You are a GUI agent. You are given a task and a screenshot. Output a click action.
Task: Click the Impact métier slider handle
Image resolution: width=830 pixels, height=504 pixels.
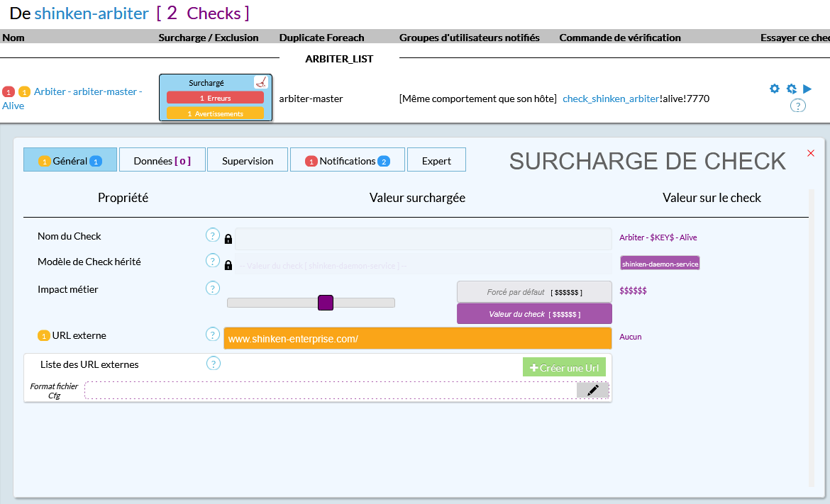pos(326,303)
